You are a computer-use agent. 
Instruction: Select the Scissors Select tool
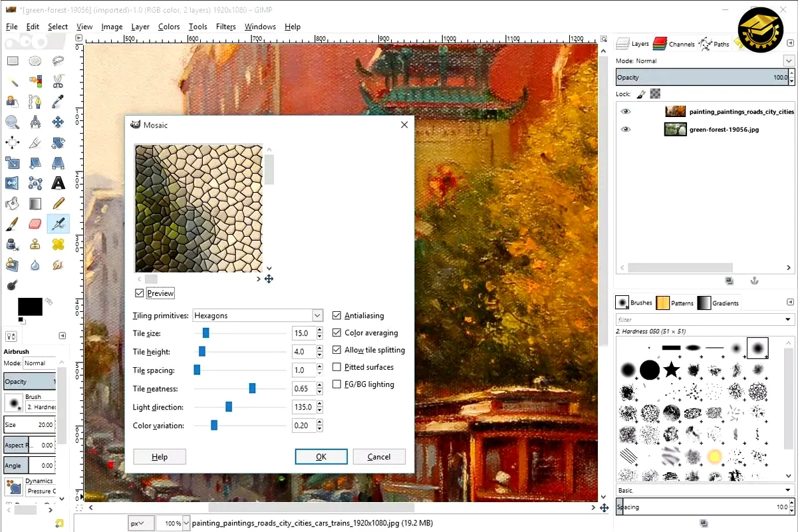point(58,81)
